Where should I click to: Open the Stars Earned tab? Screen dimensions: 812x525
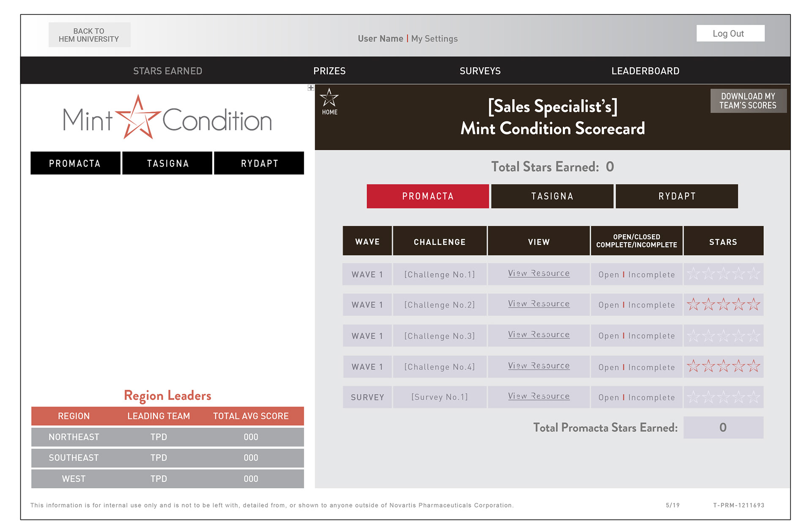(167, 71)
